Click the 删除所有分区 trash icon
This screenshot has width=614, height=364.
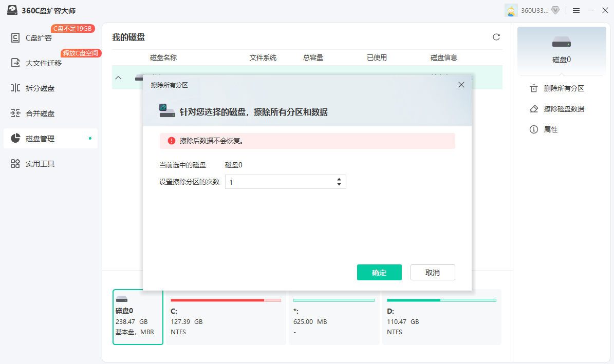point(534,88)
